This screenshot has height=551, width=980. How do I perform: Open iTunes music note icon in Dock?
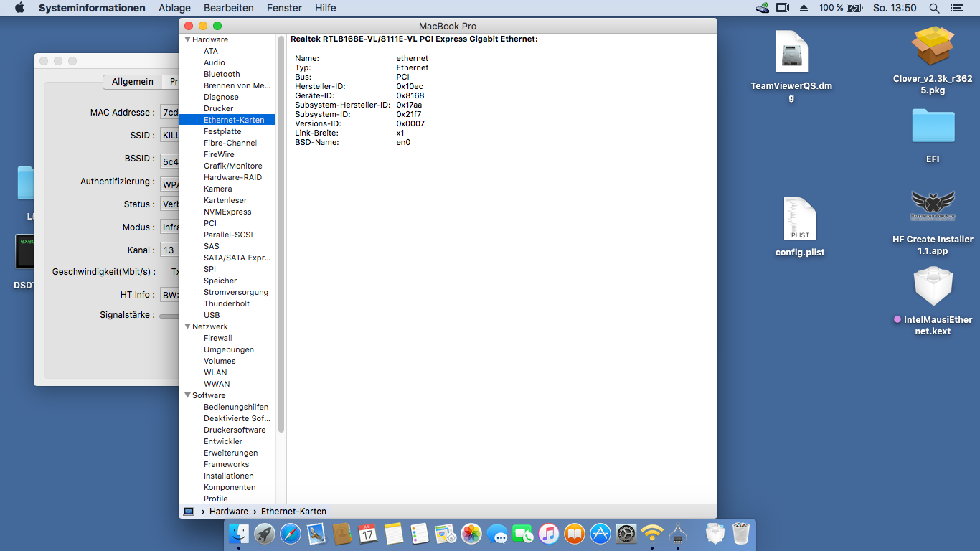(x=549, y=534)
